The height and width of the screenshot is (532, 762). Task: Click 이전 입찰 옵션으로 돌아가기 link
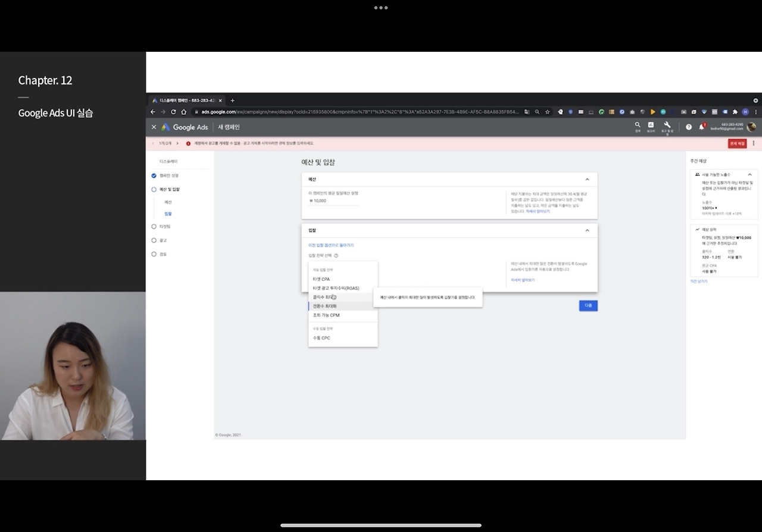pyautogui.click(x=331, y=245)
